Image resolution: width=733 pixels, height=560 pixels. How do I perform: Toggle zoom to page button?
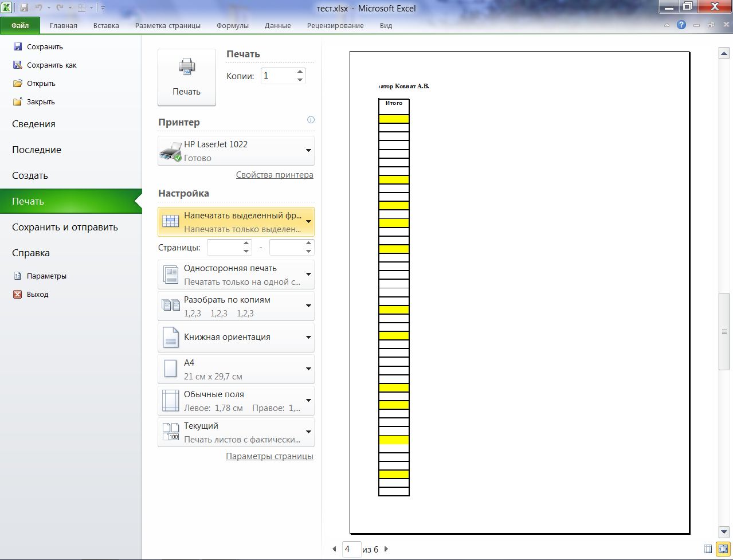point(722,549)
